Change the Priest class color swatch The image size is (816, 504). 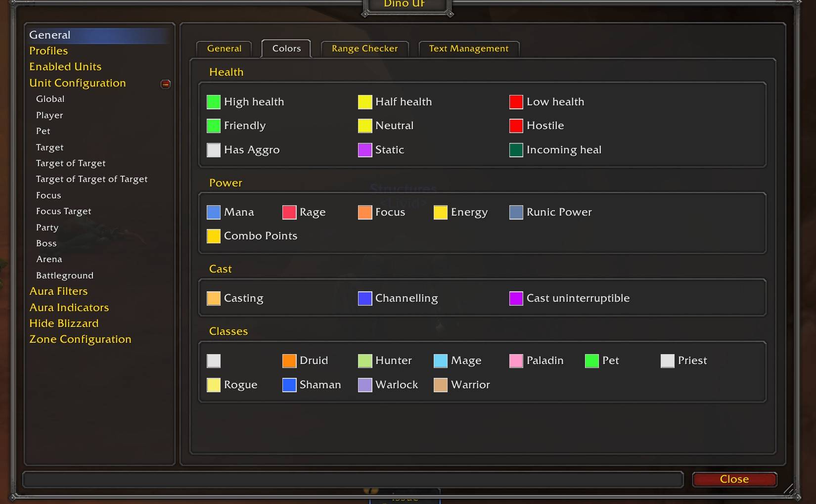667,361
